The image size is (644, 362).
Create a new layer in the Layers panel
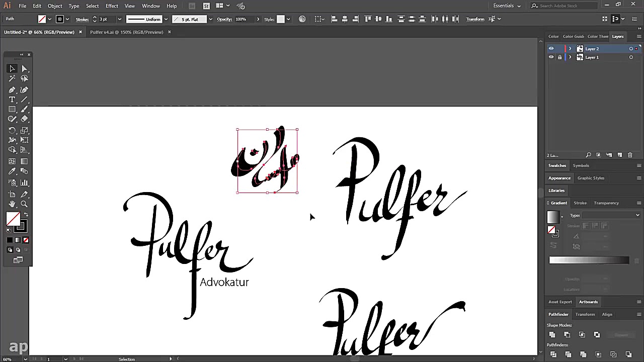point(619,155)
